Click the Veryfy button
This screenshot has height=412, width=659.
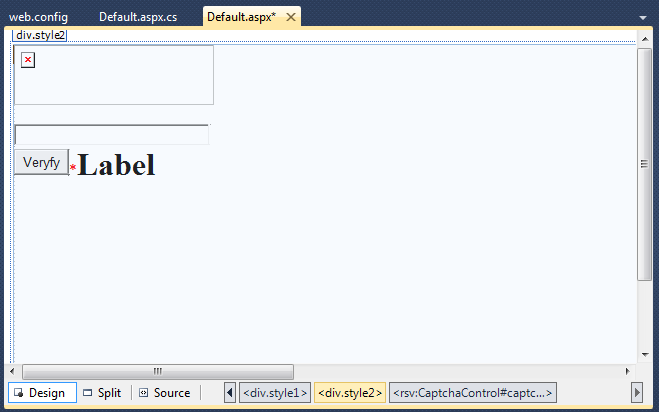point(42,162)
